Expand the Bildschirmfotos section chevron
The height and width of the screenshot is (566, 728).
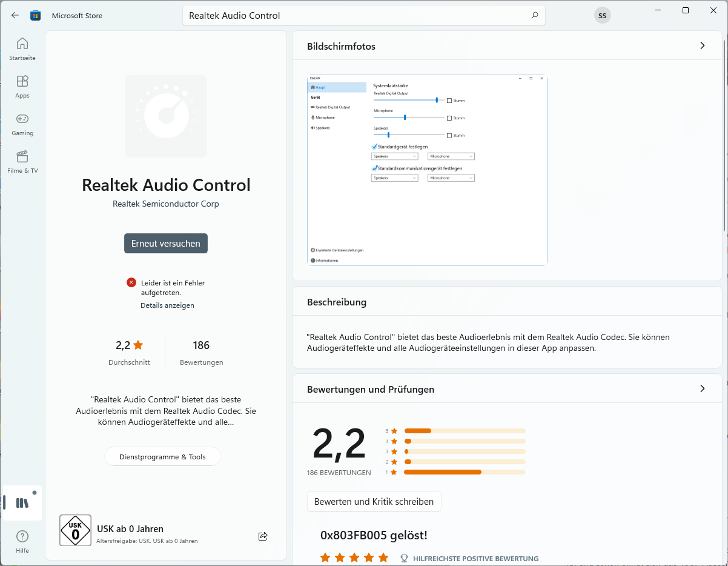point(703,46)
